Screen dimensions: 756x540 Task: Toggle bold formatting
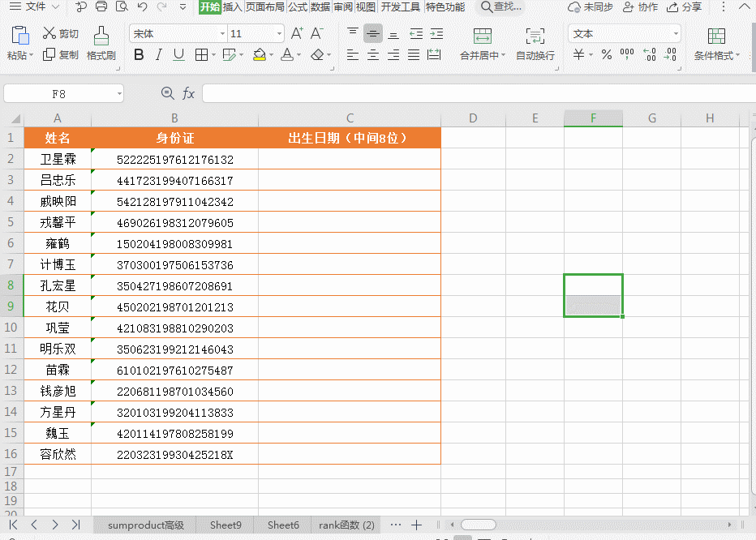(139, 55)
